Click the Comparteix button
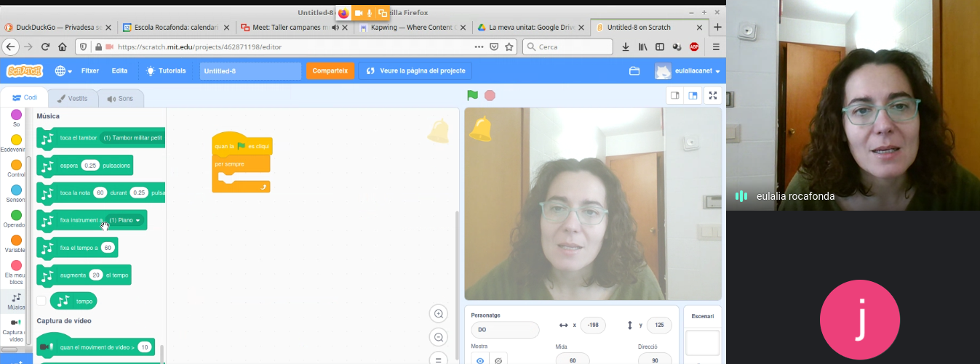The width and height of the screenshot is (980, 364). pos(330,70)
